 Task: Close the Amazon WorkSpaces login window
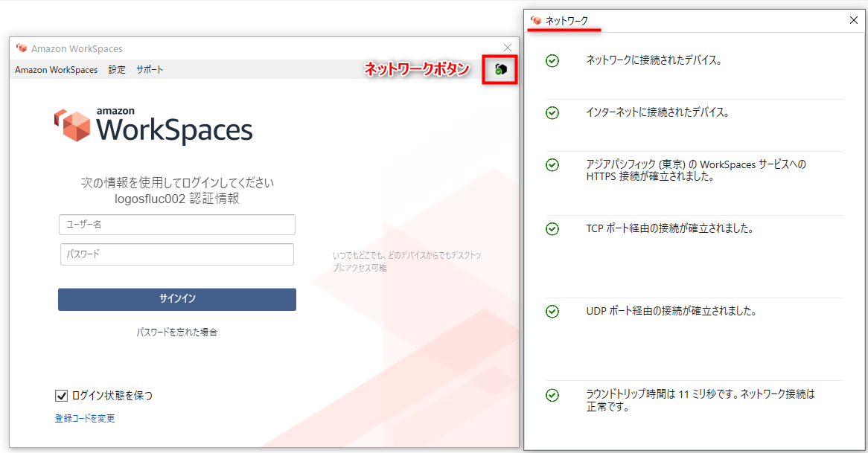pyautogui.click(x=508, y=48)
